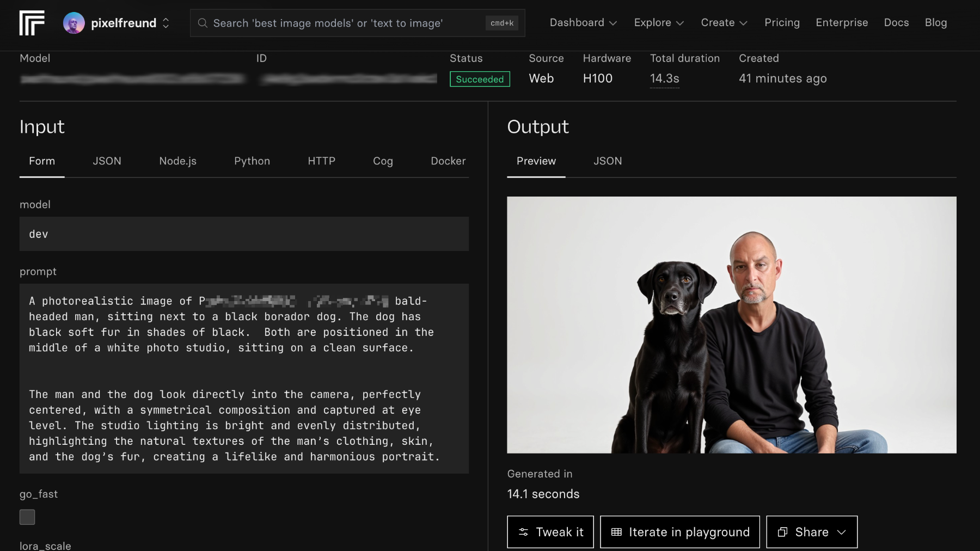This screenshot has width=980, height=551.
Task: Switch to the Python input tab
Action: 252,161
